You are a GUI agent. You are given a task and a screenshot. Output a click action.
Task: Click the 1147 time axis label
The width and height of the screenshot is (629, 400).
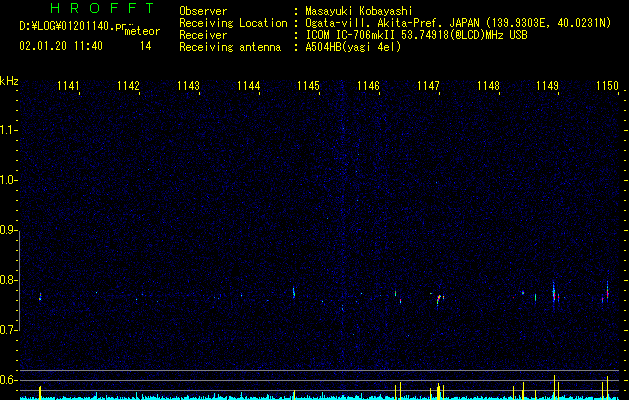pos(428,86)
